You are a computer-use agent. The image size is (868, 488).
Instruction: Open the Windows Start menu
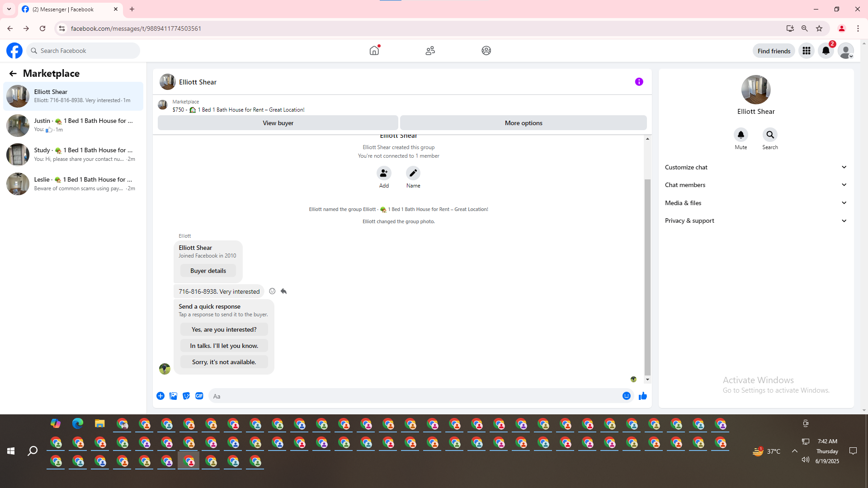pos(11,451)
